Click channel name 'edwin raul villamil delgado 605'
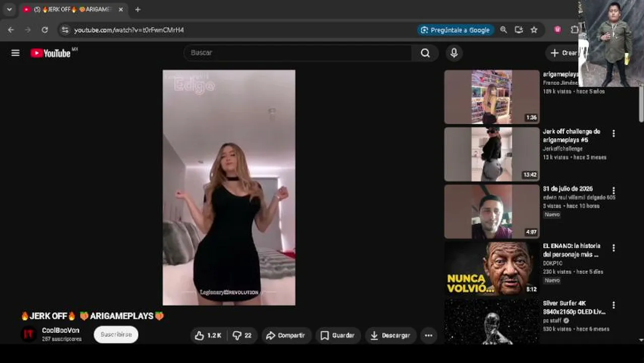Viewport: 644px width, 363px height. point(579,198)
